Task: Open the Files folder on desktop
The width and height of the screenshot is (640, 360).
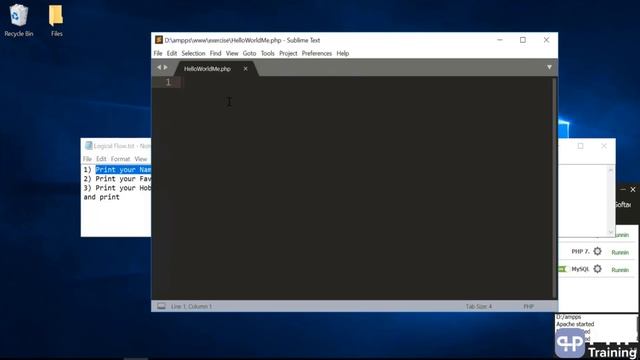Action: tap(56, 20)
